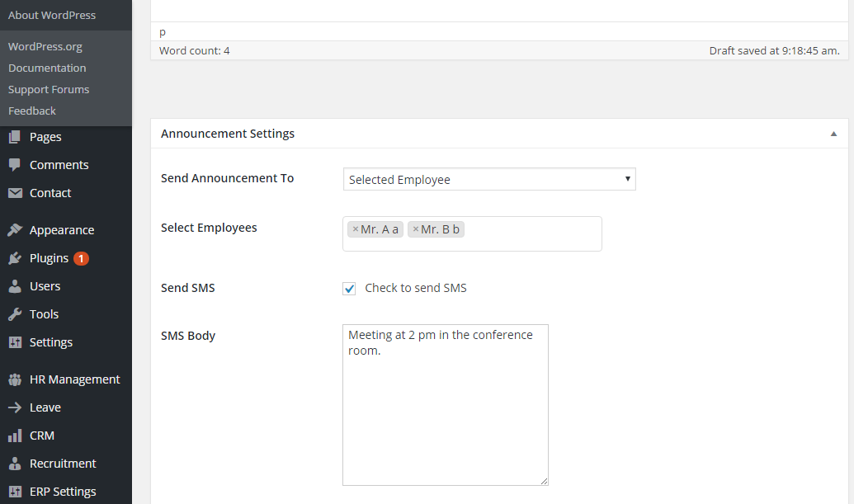
Task: Click the Users person icon
Action: pos(15,286)
